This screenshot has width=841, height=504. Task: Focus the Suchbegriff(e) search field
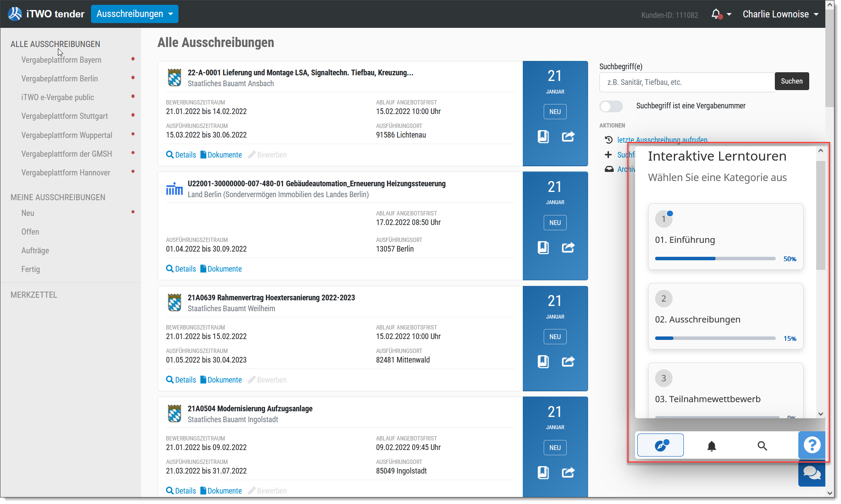coord(687,82)
